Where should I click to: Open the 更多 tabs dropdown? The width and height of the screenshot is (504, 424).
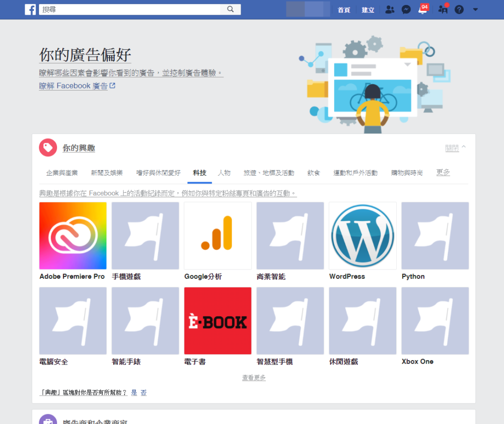pos(443,172)
